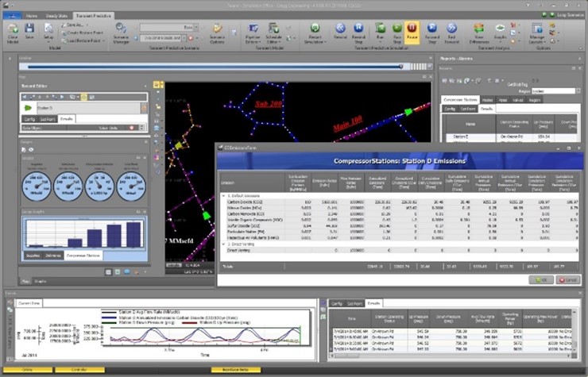Select the Compressor Stations tab under the gauge graph
This screenshot has width=588, height=377.
click(83, 256)
